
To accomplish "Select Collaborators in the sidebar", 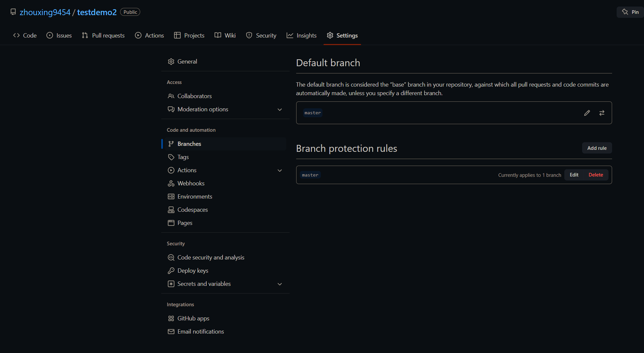I will tap(194, 96).
